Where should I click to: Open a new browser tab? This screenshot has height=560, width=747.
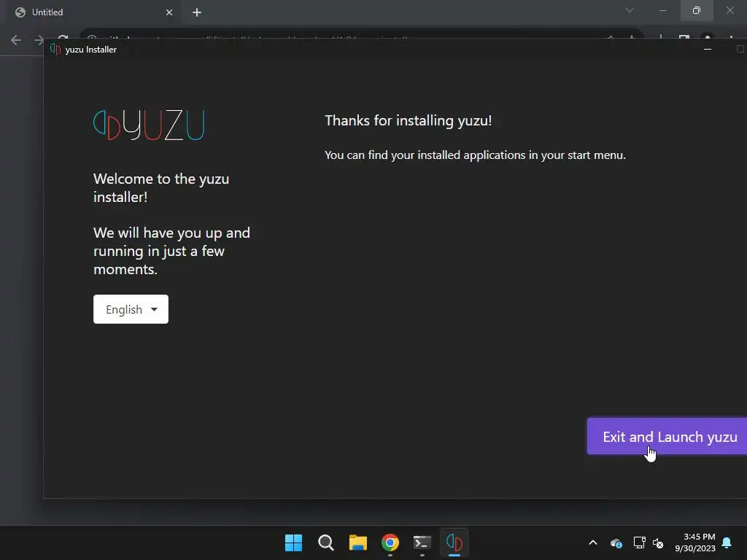point(197,12)
